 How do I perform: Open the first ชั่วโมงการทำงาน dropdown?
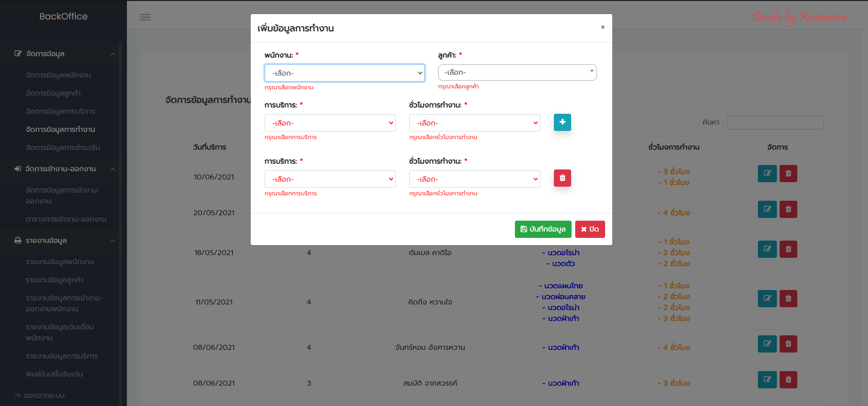point(475,123)
